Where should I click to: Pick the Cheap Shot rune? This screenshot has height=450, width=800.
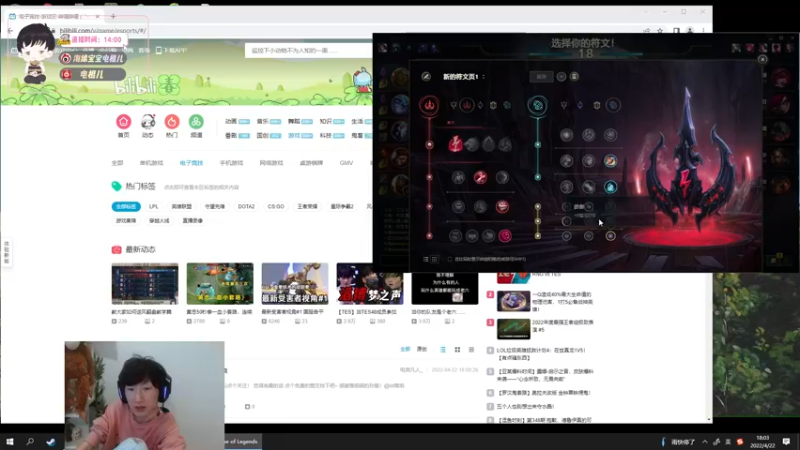[x=458, y=177]
